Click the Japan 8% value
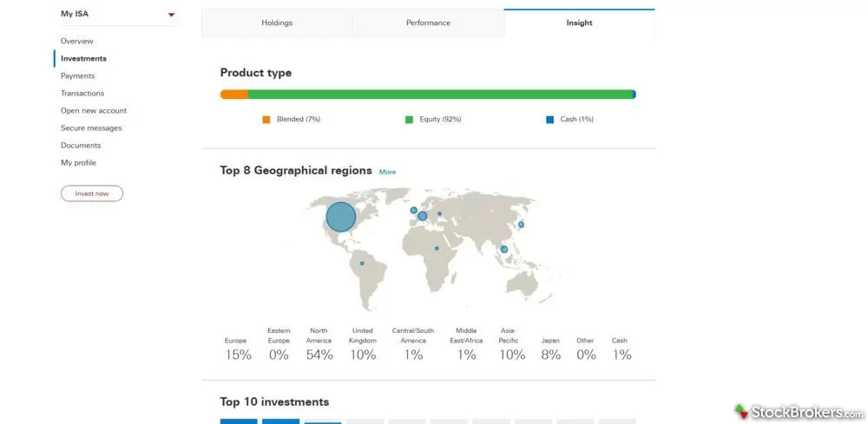 coord(551,355)
